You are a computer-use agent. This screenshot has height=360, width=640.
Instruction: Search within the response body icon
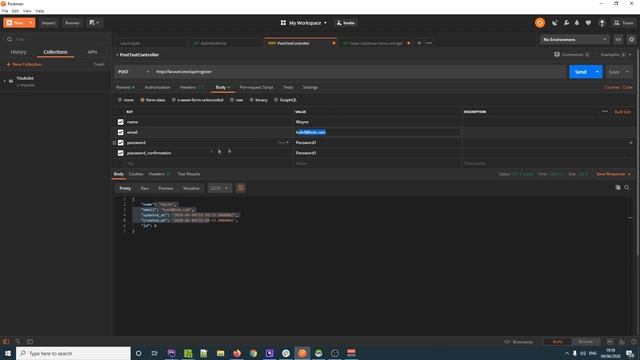click(627, 187)
